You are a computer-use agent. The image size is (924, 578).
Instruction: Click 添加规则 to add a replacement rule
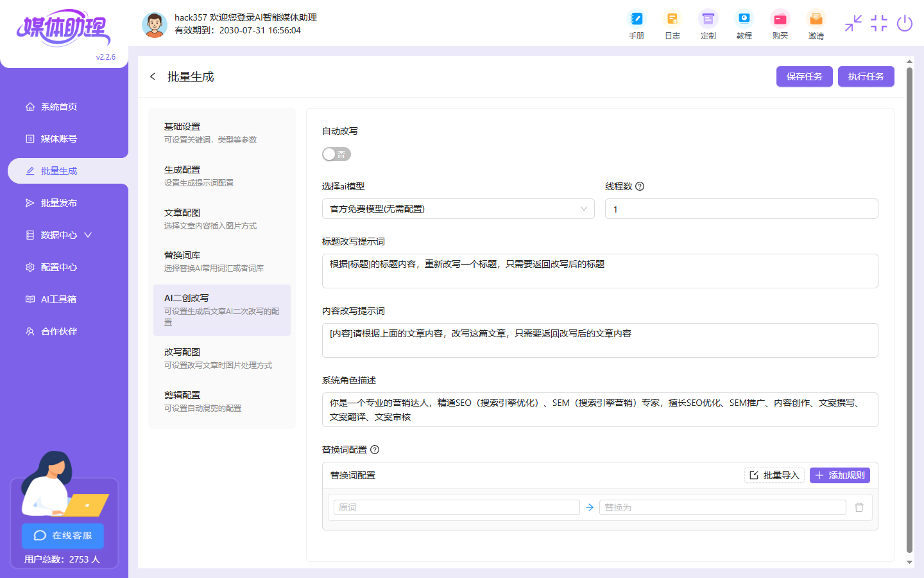coord(839,475)
